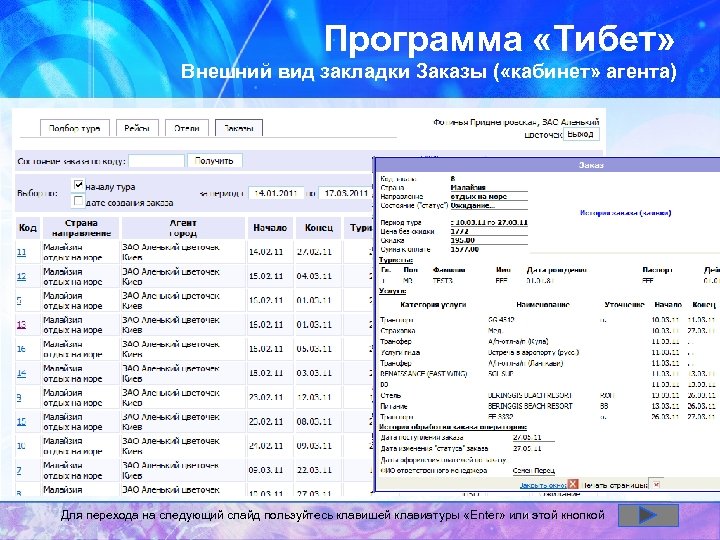Screen dimensions: 720x540
Task: Toggle the "дате создания заказа" checkbox
Action: pos(79,201)
